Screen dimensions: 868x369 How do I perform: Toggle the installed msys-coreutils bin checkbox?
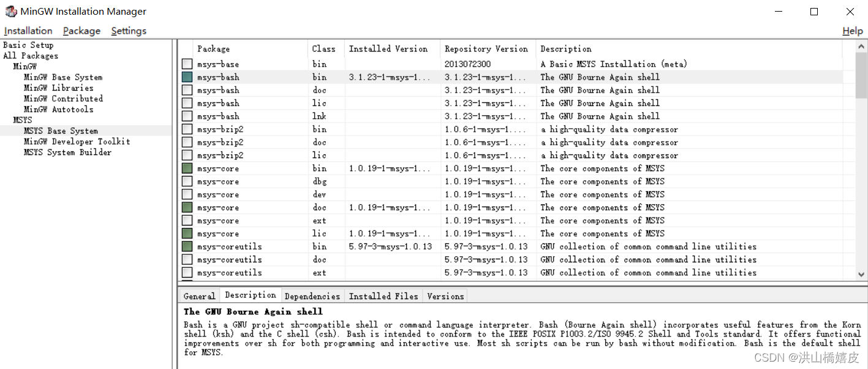(187, 246)
